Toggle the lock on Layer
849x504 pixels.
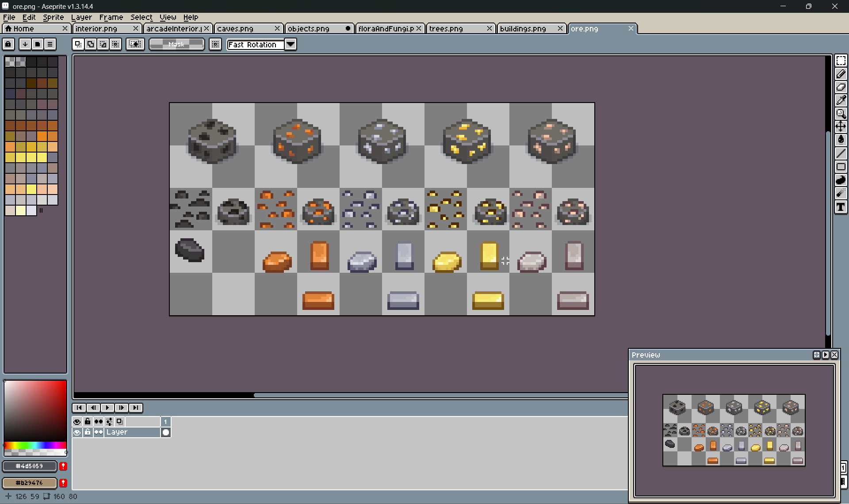[88, 432]
